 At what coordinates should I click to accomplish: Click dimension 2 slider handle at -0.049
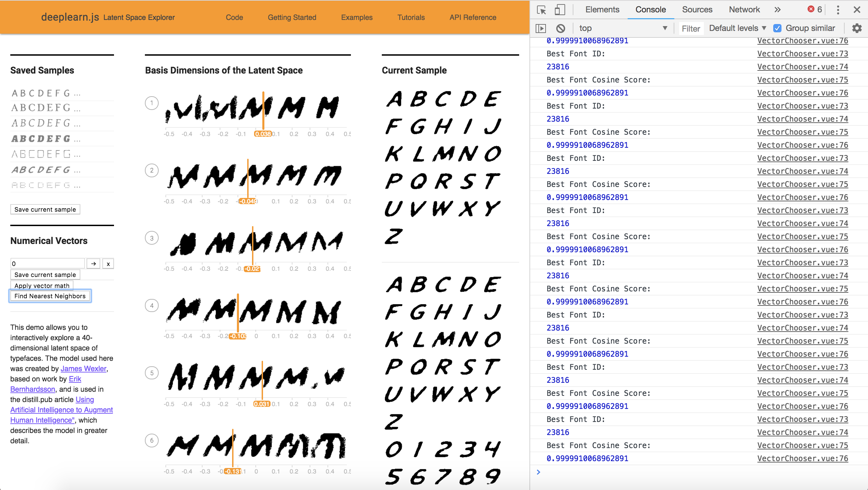click(248, 201)
